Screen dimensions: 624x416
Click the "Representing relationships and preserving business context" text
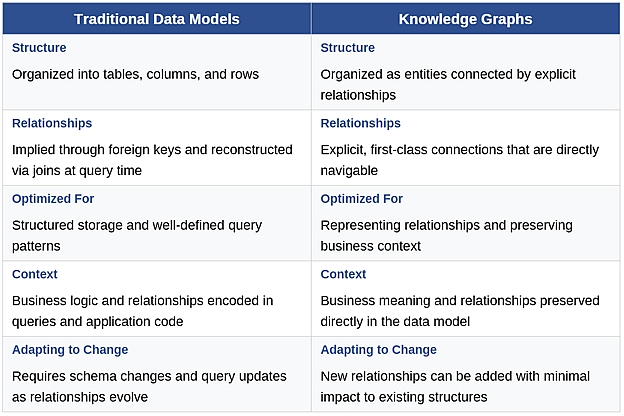coord(446,236)
